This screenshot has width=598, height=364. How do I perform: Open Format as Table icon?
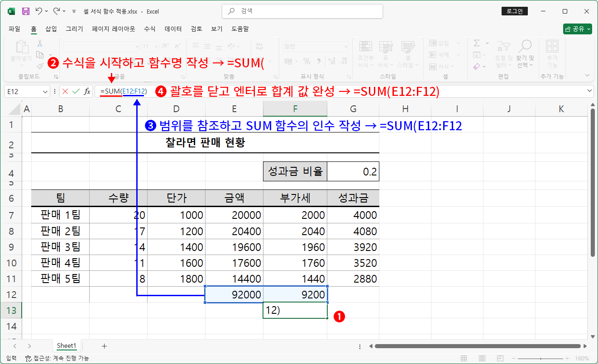coord(386,47)
